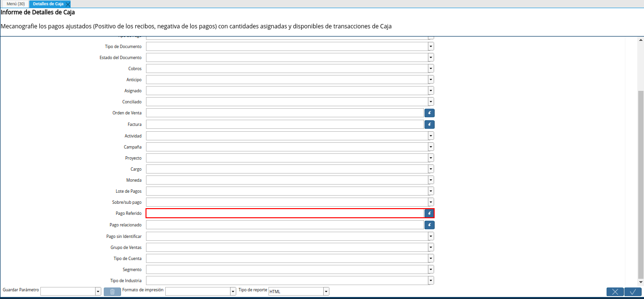This screenshot has height=299, width=644.
Task: Open the Factura lookup icon
Action: point(429,125)
